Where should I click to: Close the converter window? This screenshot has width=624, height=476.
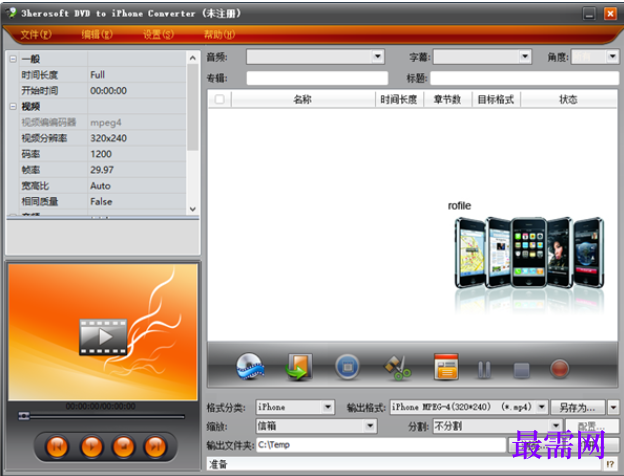tap(610, 14)
